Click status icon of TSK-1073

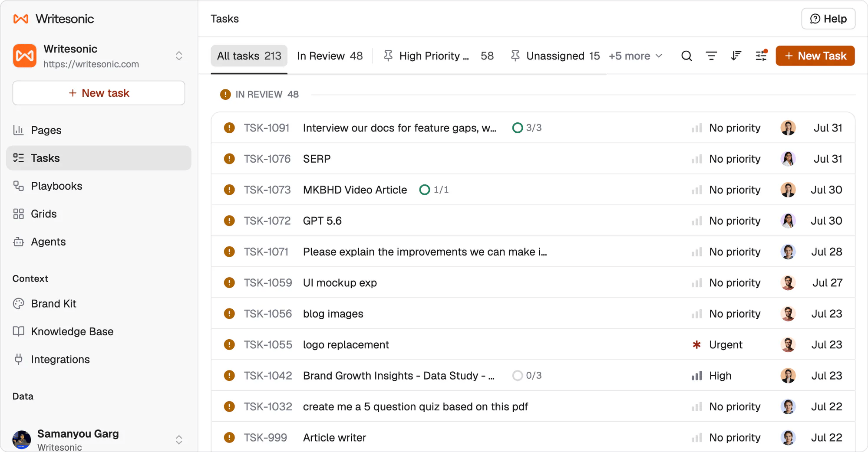coord(229,190)
